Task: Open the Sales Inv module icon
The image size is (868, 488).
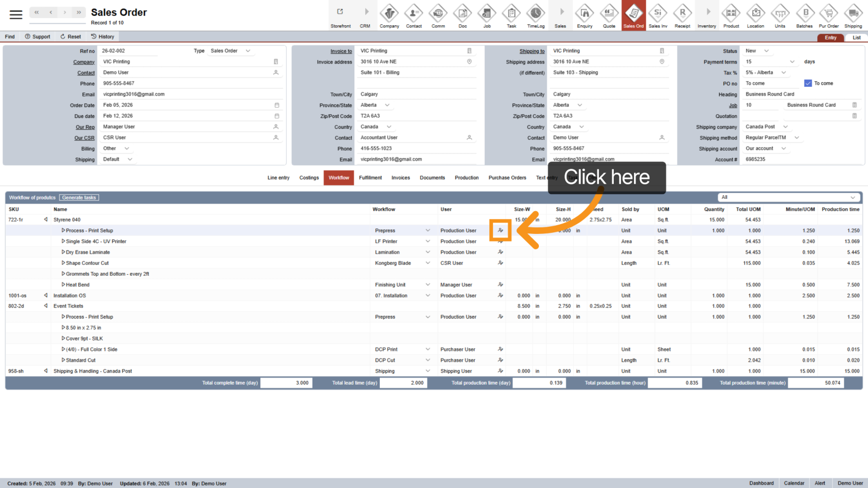Action: [x=658, y=15]
